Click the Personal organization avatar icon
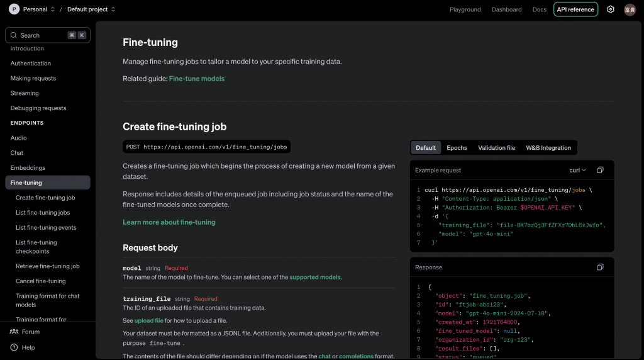The width and height of the screenshot is (644, 360). [x=14, y=9]
